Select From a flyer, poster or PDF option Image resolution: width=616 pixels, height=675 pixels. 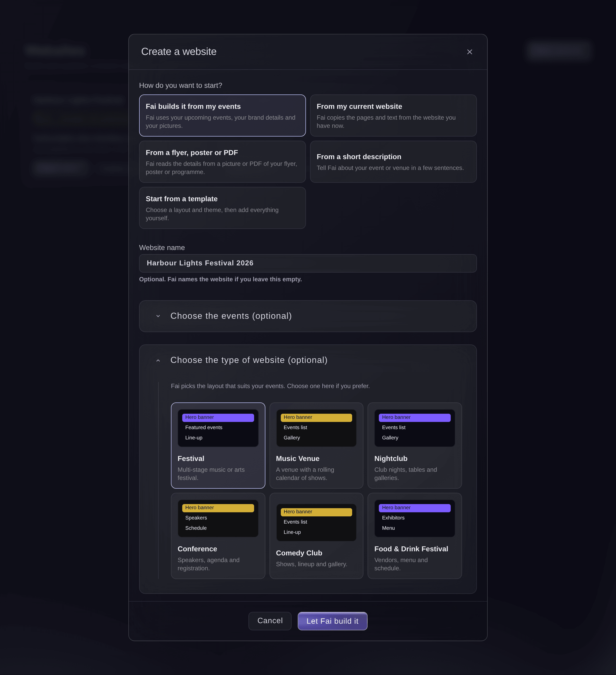(222, 162)
